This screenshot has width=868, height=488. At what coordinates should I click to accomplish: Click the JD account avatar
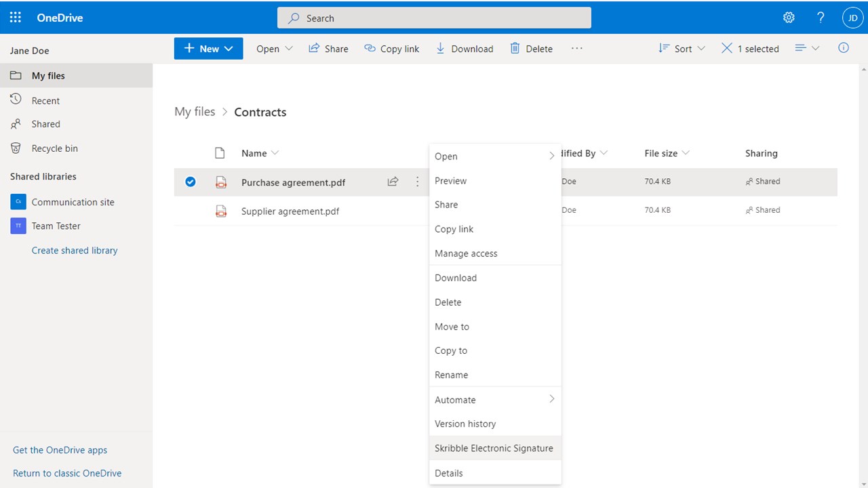(852, 18)
